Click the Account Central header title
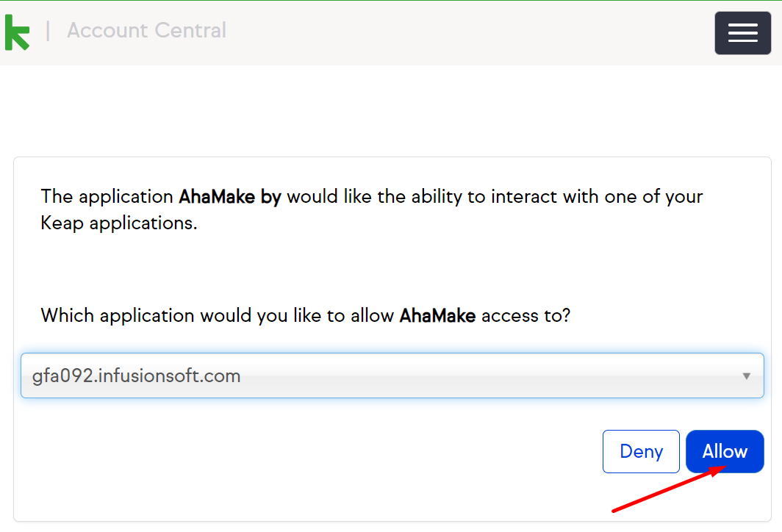This screenshot has height=532, width=782. pyautogui.click(x=147, y=30)
